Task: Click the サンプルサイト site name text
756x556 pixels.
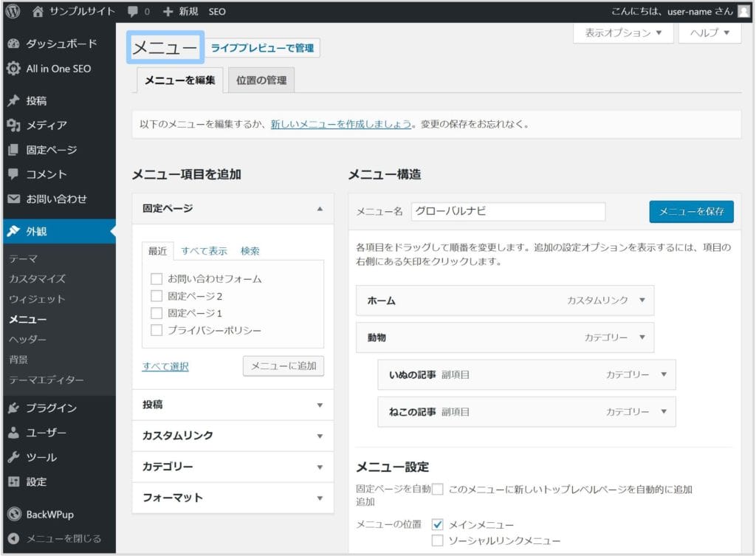Action: click(82, 12)
